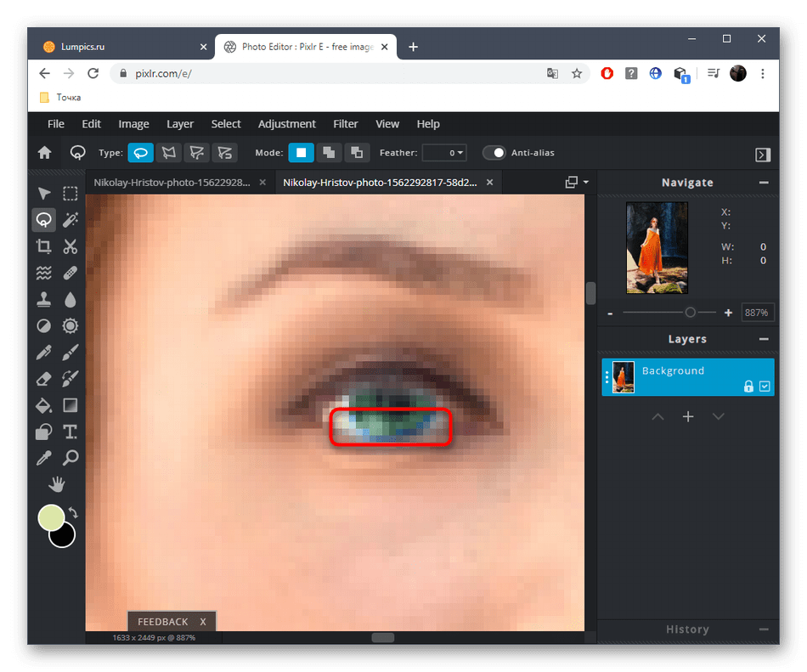Select the Clone Stamp tool
Screen dimensions: 807x672
pyautogui.click(x=43, y=300)
